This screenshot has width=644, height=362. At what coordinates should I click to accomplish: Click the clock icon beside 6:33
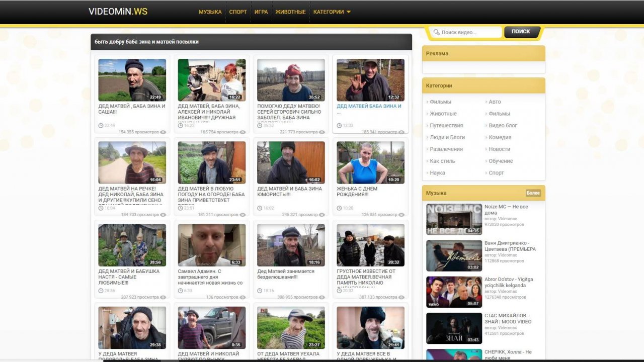click(181, 291)
